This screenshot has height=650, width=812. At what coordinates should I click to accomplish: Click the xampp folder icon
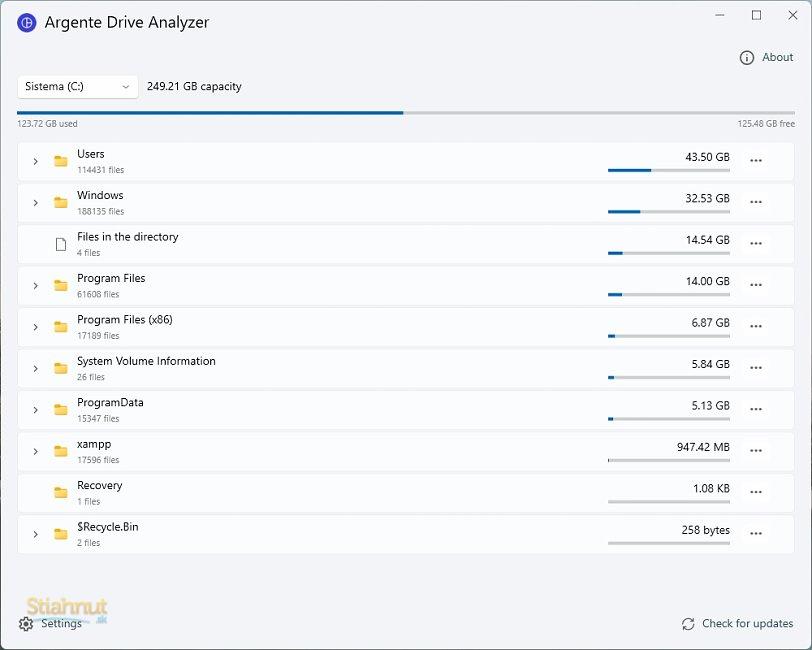pyautogui.click(x=61, y=451)
